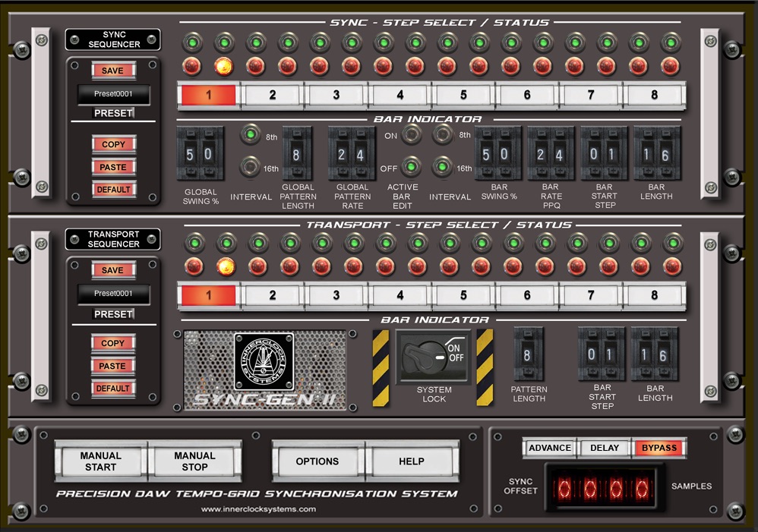Switch to the DELAY tab
The image size is (758, 532).
tap(605, 448)
